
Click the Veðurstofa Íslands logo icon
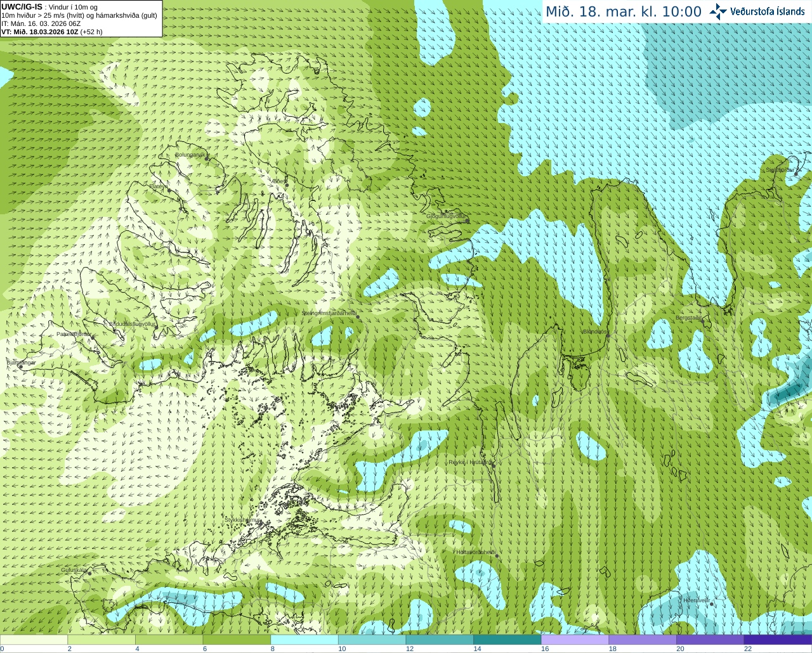717,11
